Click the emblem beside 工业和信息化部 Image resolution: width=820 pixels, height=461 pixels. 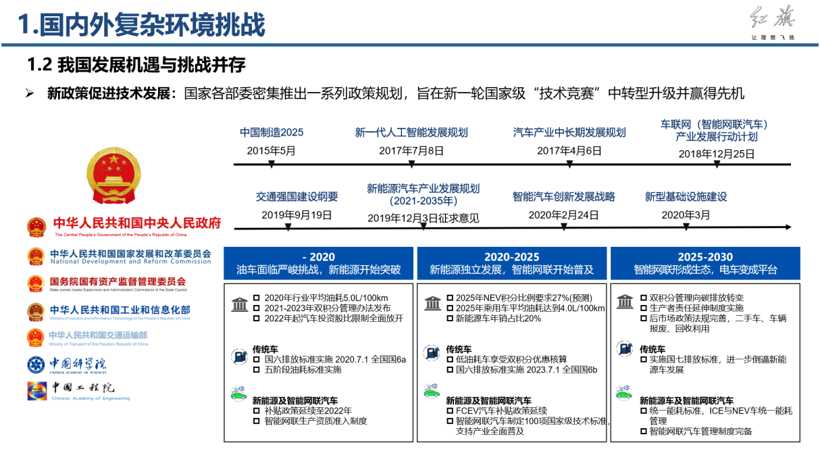click(36, 312)
